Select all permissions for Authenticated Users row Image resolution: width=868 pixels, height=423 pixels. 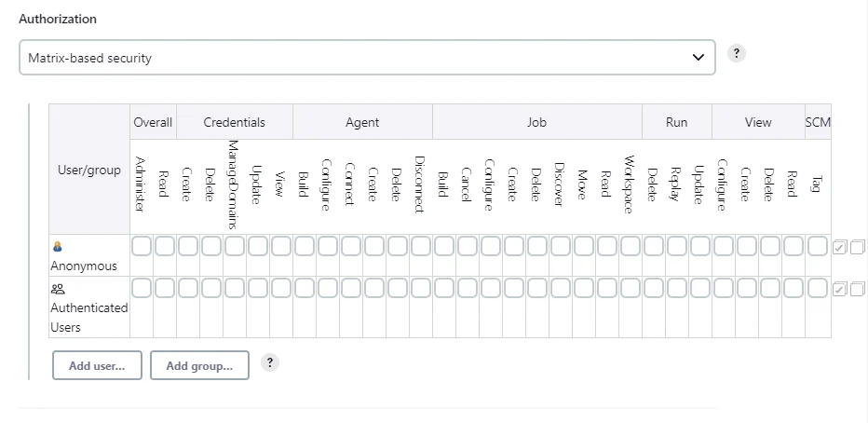(839, 289)
